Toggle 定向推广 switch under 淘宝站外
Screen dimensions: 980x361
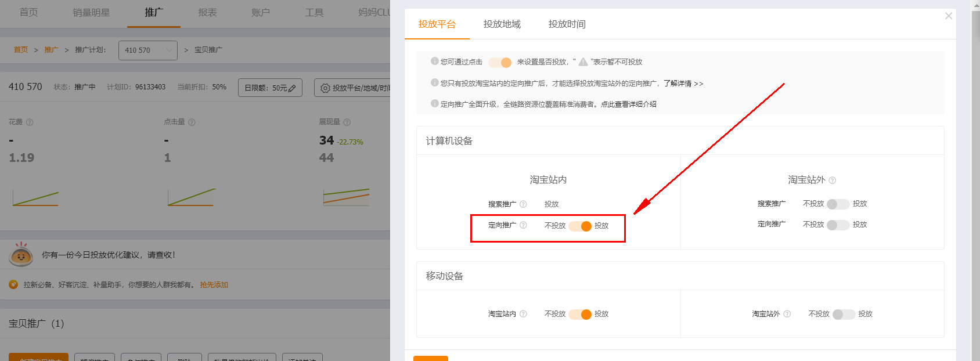point(838,225)
